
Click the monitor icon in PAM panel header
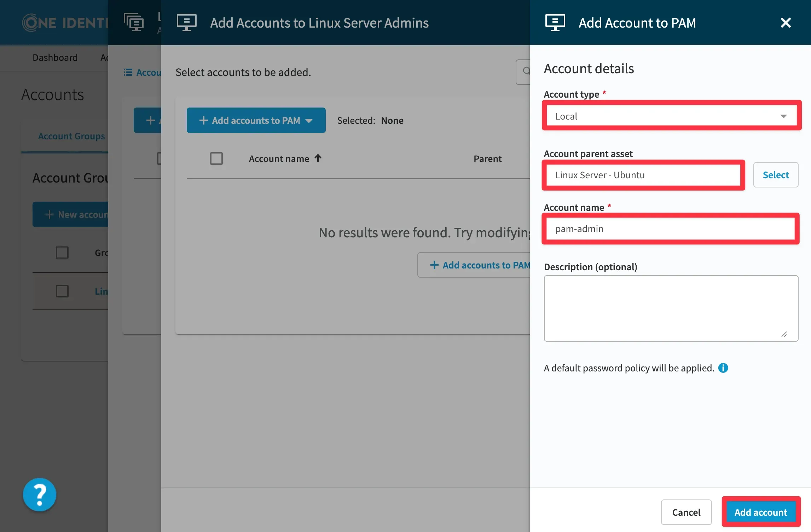coord(555,23)
